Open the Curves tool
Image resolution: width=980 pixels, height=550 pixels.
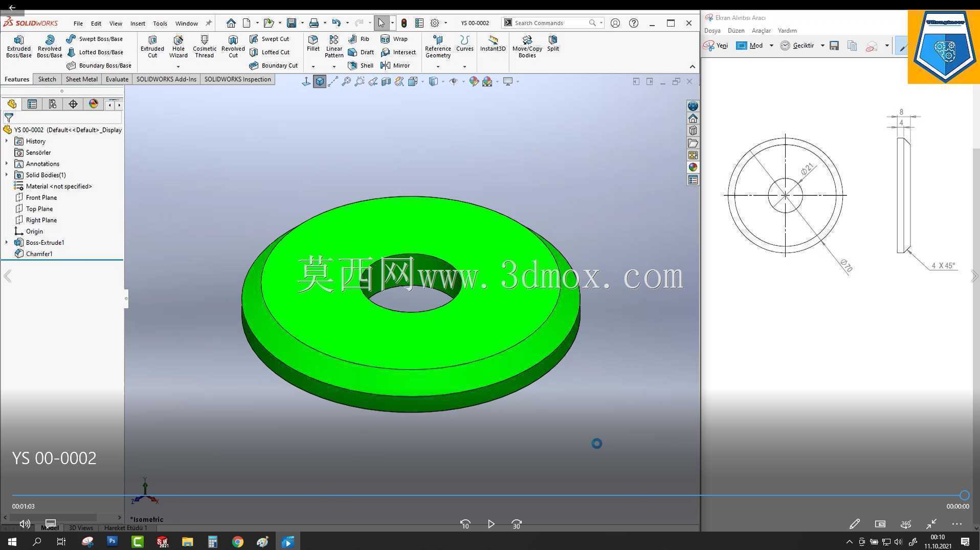tap(464, 43)
